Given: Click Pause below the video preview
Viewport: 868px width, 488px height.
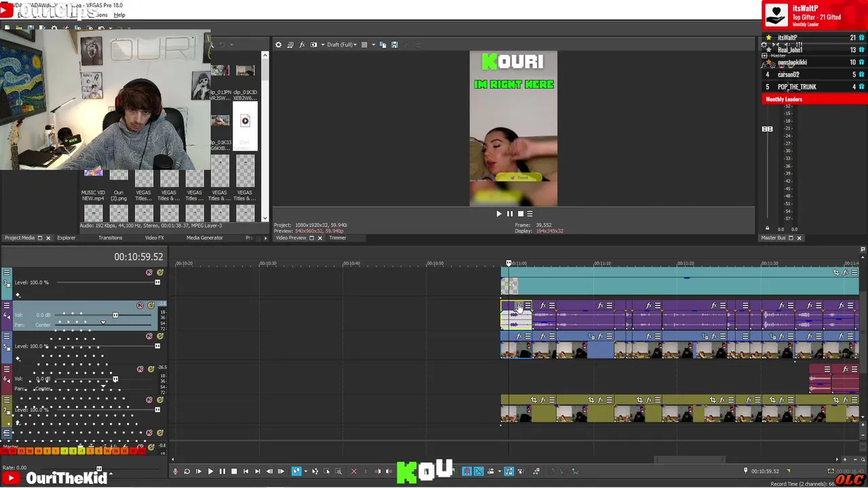Looking at the screenshot, I should pyautogui.click(x=510, y=213).
